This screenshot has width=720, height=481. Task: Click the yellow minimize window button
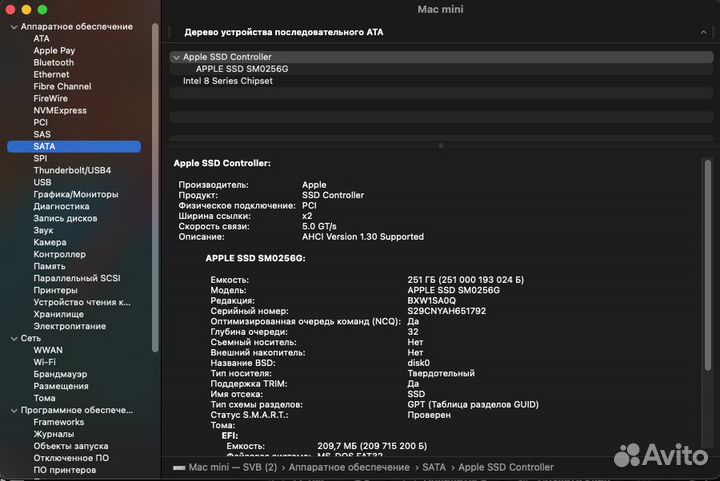coord(26,10)
